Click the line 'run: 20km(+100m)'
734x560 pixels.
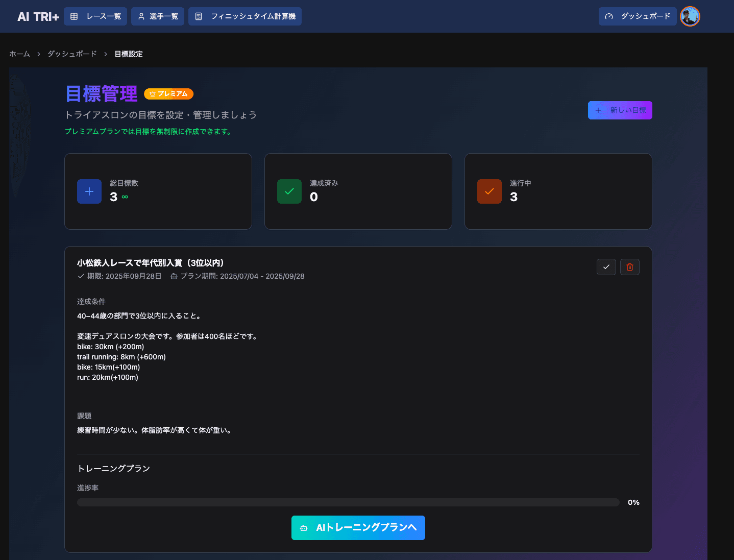point(108,377)
